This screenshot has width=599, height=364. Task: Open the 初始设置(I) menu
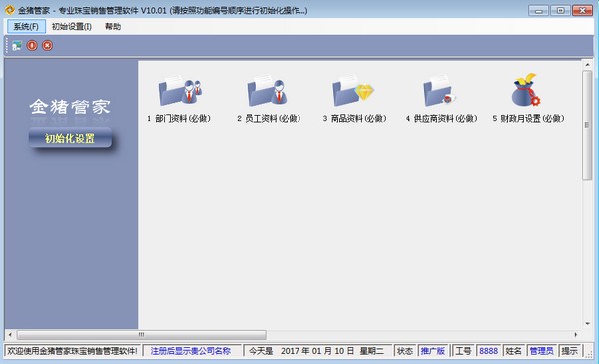pyautogui.click(x=72, y=26)
